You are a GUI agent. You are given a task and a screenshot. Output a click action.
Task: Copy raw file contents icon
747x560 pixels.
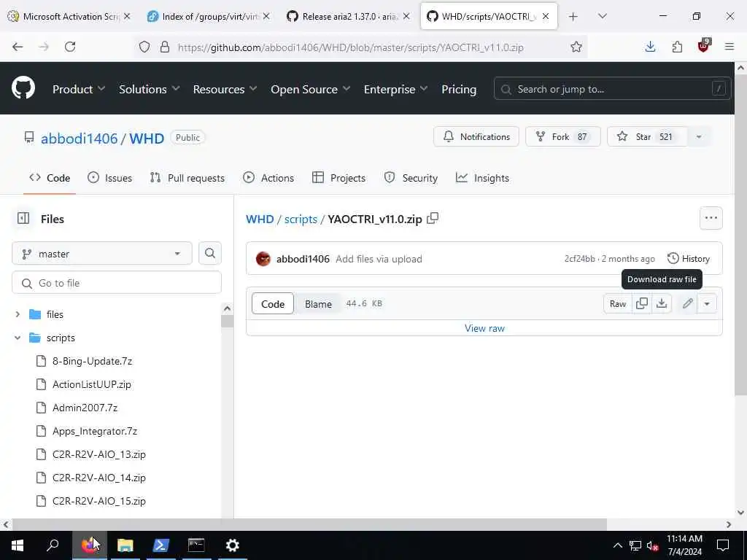[x=642, y=303]
